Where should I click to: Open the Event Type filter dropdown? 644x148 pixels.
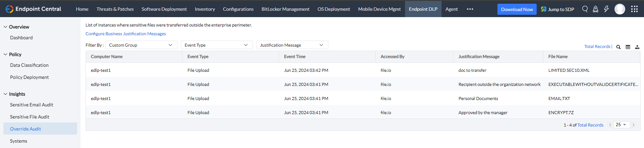tap(216, 45)
